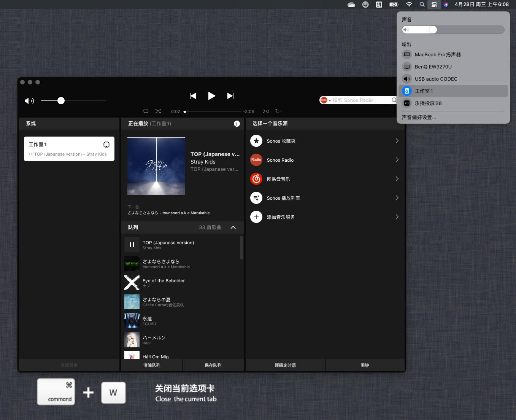This screenshot has height=420, width=516.
Task: Click the 33 首歌曲 queue count
Action: pos(210,228)
